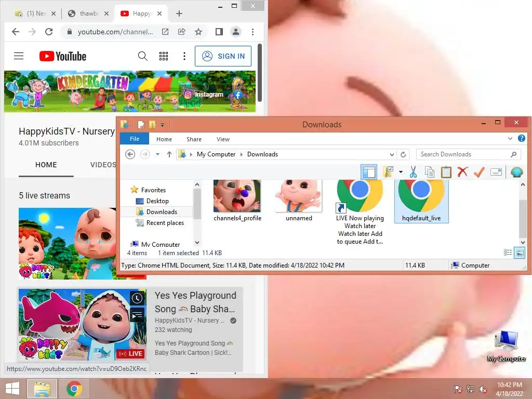Open the View ribbon tab

(x=223, y=139)
